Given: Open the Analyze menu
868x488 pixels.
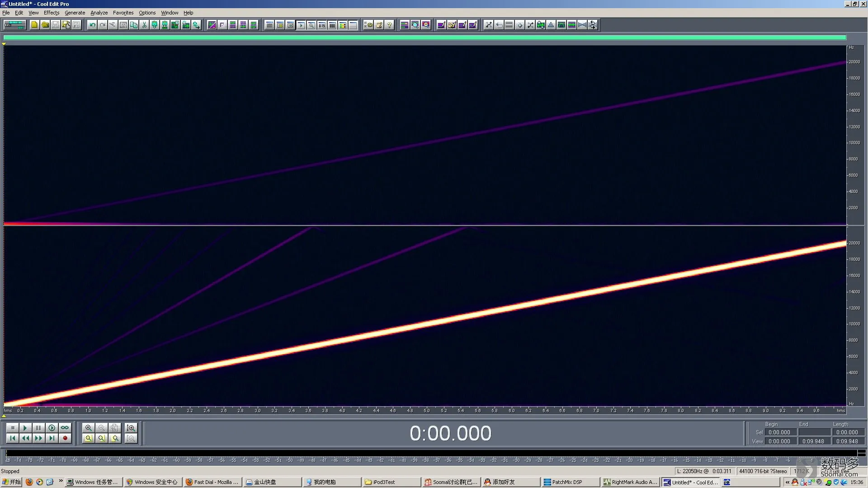Looking at the screenshot, I should (99, 13).
